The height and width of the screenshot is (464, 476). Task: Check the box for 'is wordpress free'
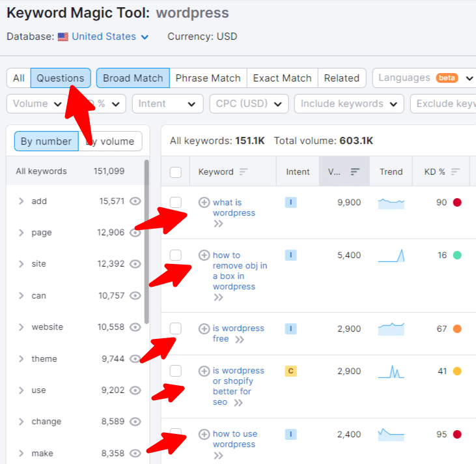coord(175,328)
